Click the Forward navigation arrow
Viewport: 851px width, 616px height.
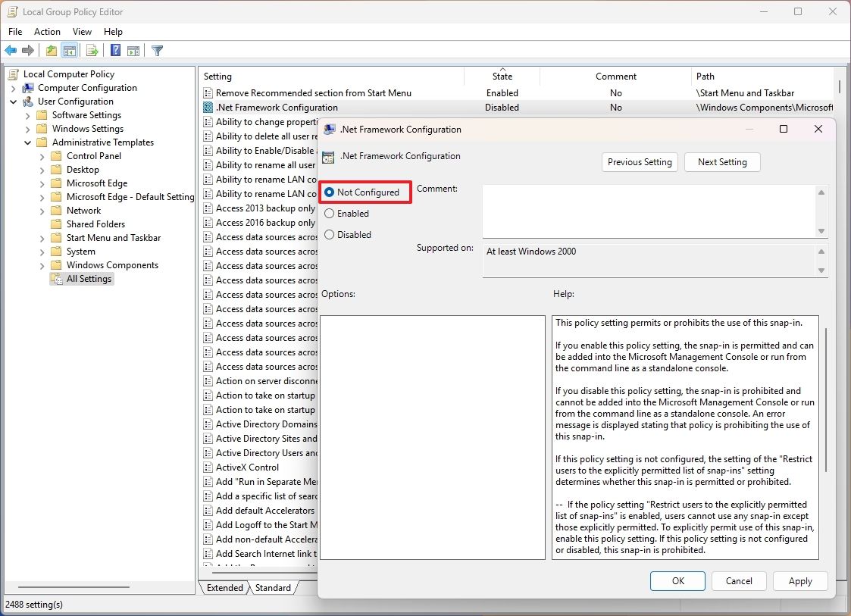point(28,50)
